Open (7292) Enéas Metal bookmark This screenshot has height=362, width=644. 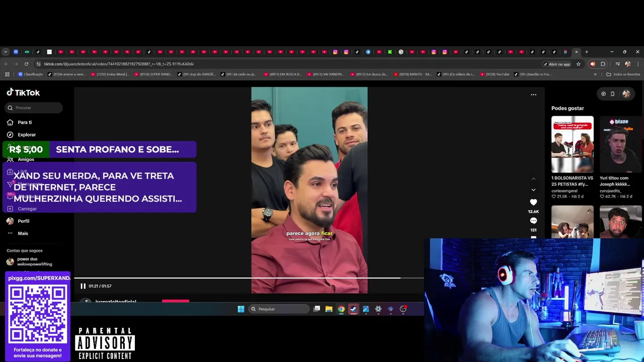109,74
